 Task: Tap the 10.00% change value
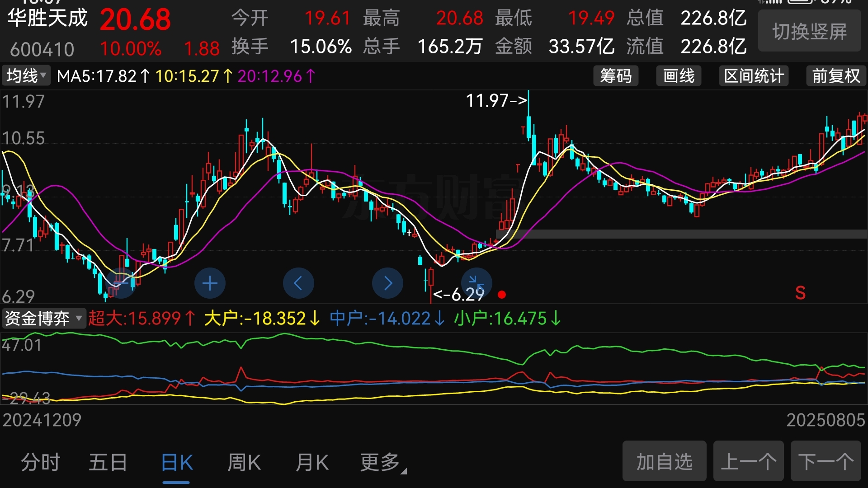[x=131, y=49]
